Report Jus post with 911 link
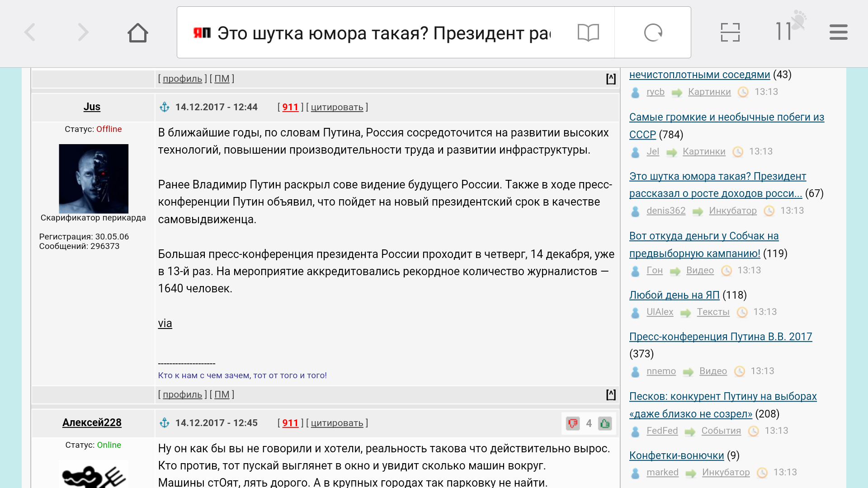Screen dimensions: 868x488 coord(290,107)
